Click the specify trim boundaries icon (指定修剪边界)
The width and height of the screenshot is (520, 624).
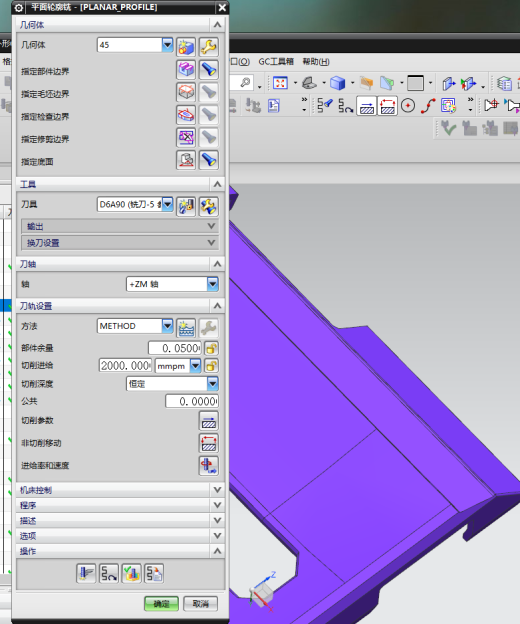click(x=186, y=138)
